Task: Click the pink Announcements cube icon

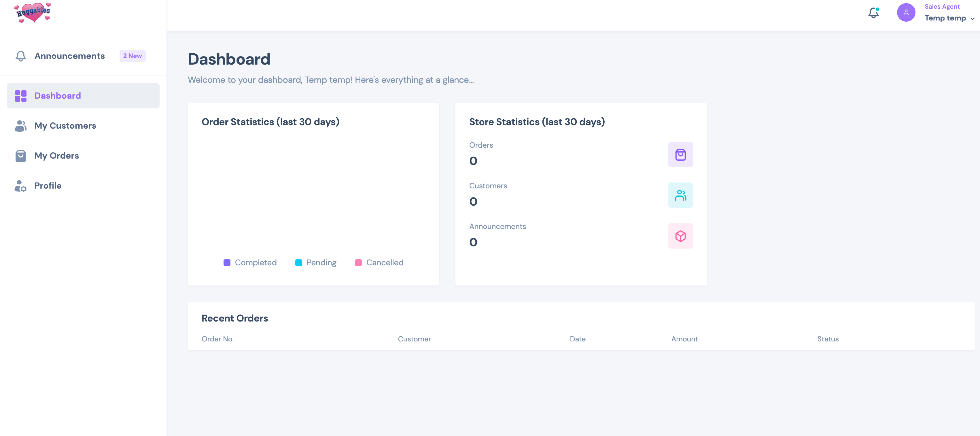Action: tap(680, 236)
